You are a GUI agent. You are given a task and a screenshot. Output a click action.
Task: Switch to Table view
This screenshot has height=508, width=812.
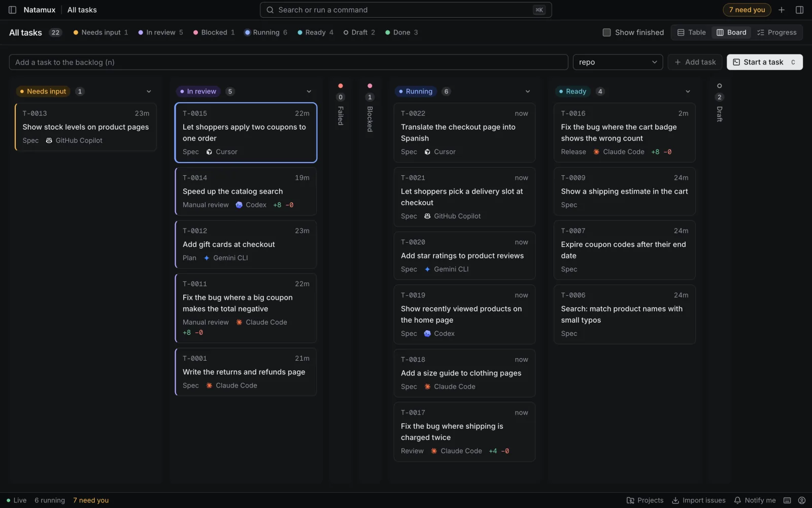tap(691, 33)
